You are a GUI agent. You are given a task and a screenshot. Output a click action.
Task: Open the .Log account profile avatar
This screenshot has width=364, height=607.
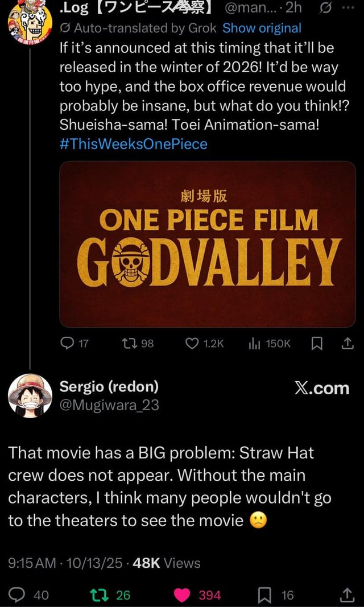pyautogui.click(x=26, y=26)
